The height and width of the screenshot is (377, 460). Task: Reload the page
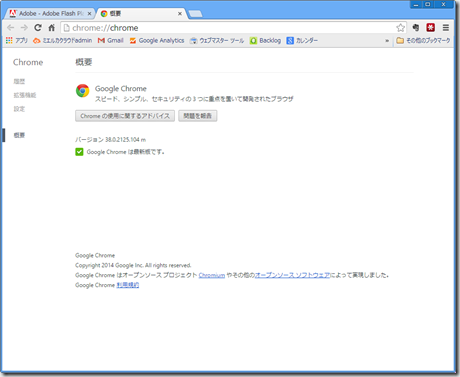point(38,28)
